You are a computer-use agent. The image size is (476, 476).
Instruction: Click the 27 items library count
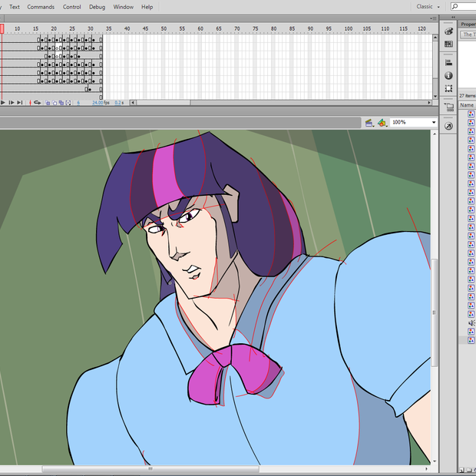point(468,96)
